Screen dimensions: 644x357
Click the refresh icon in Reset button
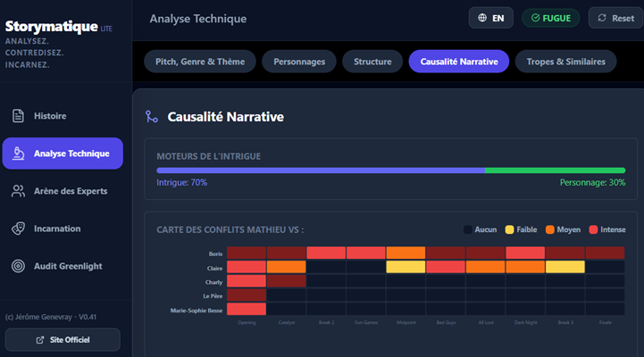[602, 18]
